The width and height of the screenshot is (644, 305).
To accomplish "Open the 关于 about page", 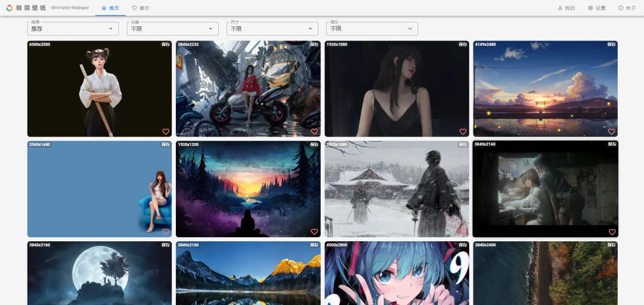I will pyautogui.click(x=627, y=8).
